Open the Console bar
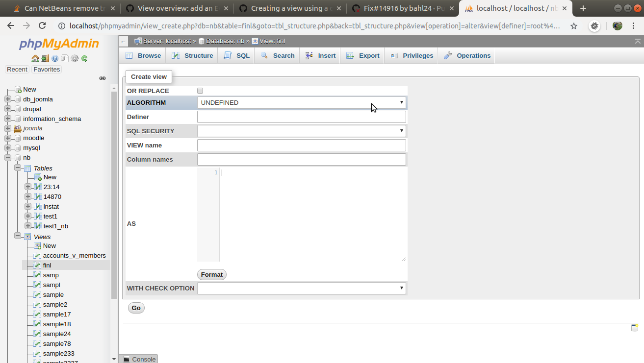The image size is (644, 363). (x=139, y=359)
